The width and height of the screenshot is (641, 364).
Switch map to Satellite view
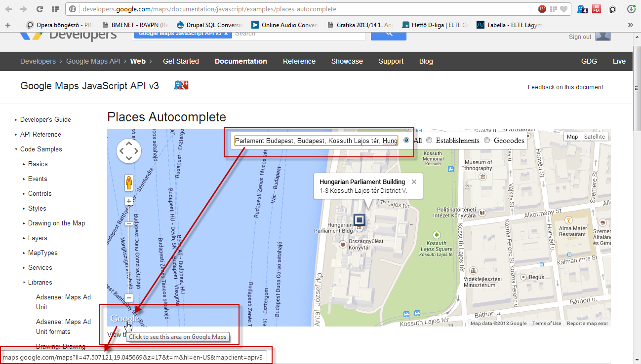[594, 137]
